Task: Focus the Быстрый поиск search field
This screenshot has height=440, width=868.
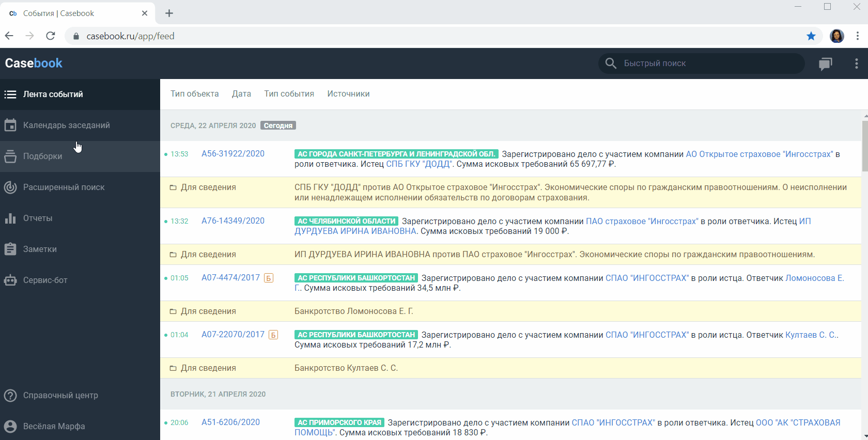Action: 702,63
